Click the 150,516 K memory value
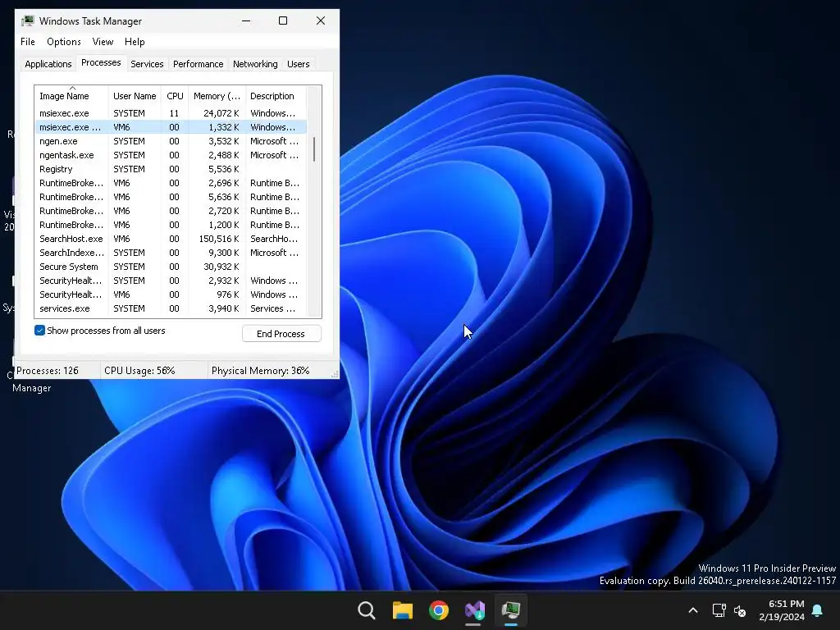This screenshot has width=840, height=630. [219, 239]
